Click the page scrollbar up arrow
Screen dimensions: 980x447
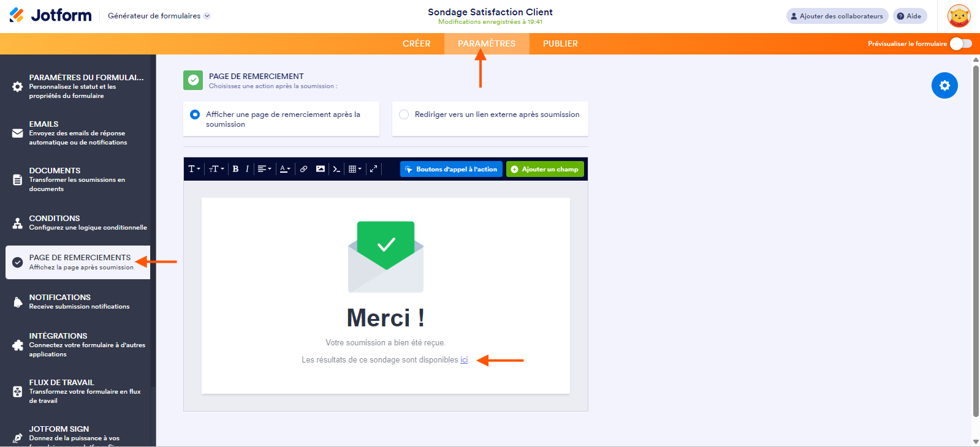click(x=976, y=60)
